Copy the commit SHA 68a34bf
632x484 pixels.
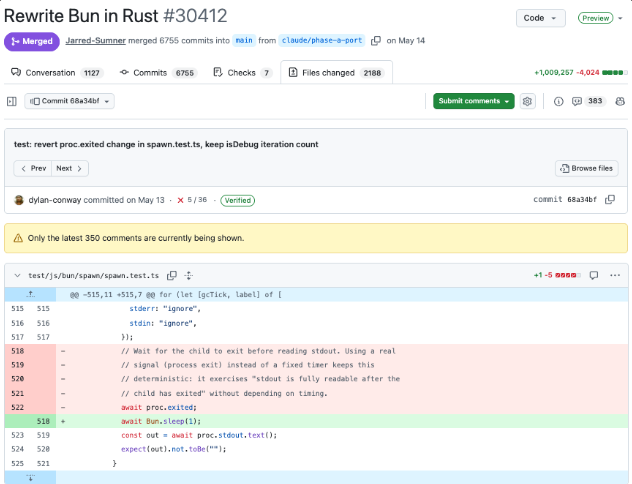(610, 199)
